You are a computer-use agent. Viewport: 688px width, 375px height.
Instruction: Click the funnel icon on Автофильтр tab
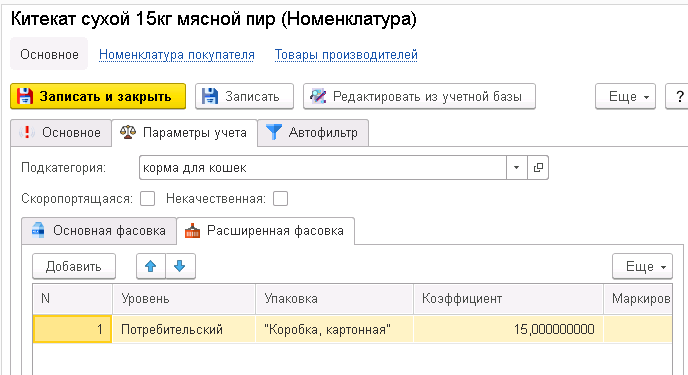click(274, 132)
